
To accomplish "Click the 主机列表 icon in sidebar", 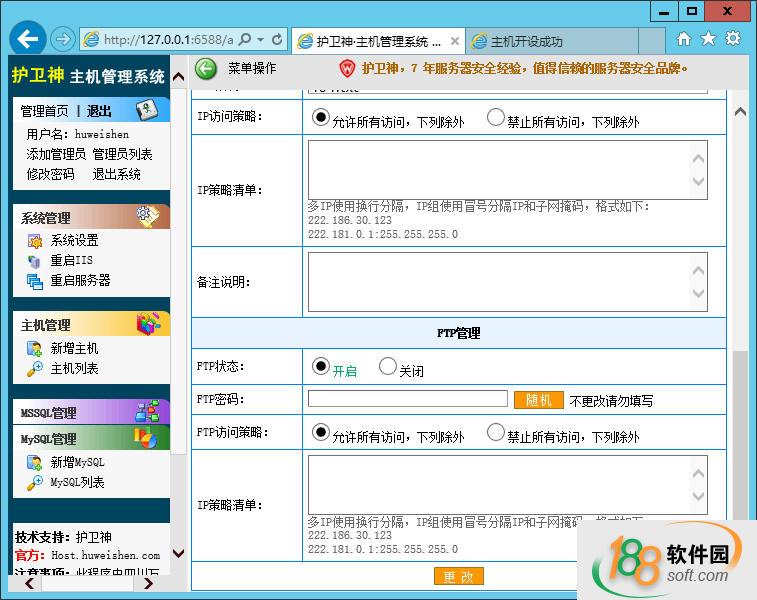I will (x=35, y=369).
